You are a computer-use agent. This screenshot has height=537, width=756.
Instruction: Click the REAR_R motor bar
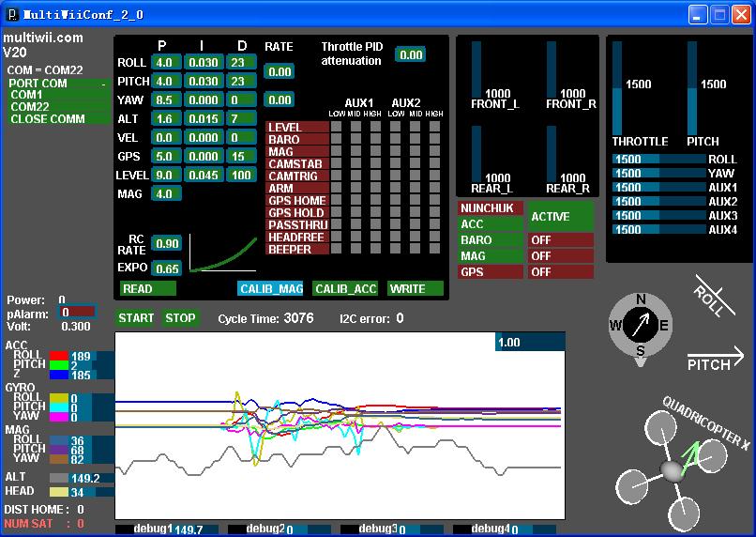pos(552,155)
